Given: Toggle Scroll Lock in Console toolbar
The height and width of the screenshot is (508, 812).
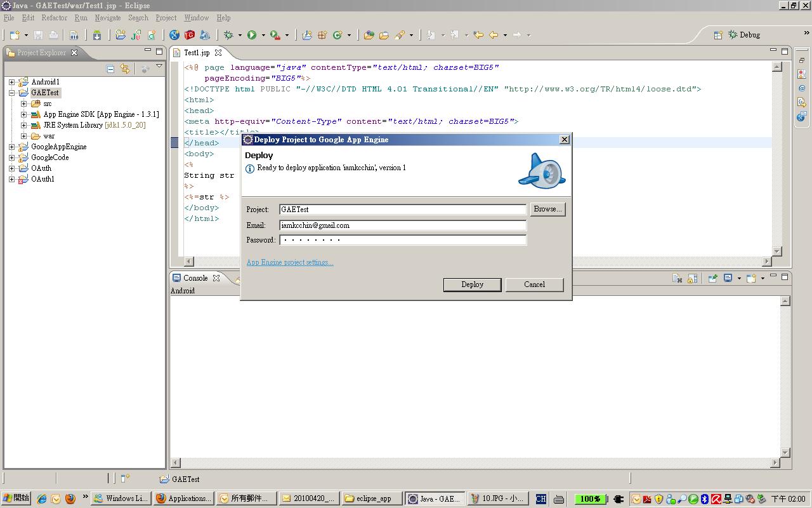Looking at the screenshot, I should pyautogui.click(x=692, y=278).
